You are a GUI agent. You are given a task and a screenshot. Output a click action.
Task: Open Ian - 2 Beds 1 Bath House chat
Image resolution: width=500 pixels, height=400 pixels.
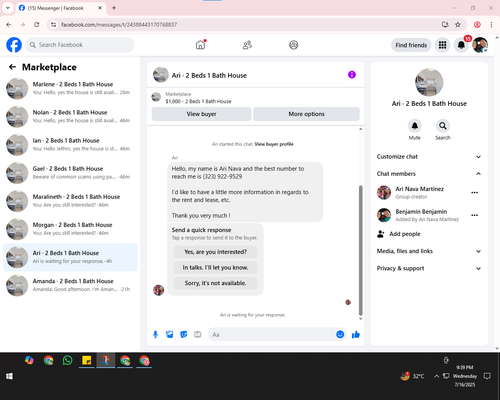(x=70, y=145)
